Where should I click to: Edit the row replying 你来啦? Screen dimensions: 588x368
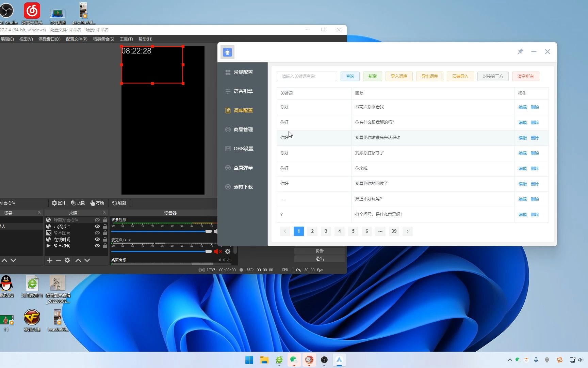pyautogui.click(x=522, y=168)
